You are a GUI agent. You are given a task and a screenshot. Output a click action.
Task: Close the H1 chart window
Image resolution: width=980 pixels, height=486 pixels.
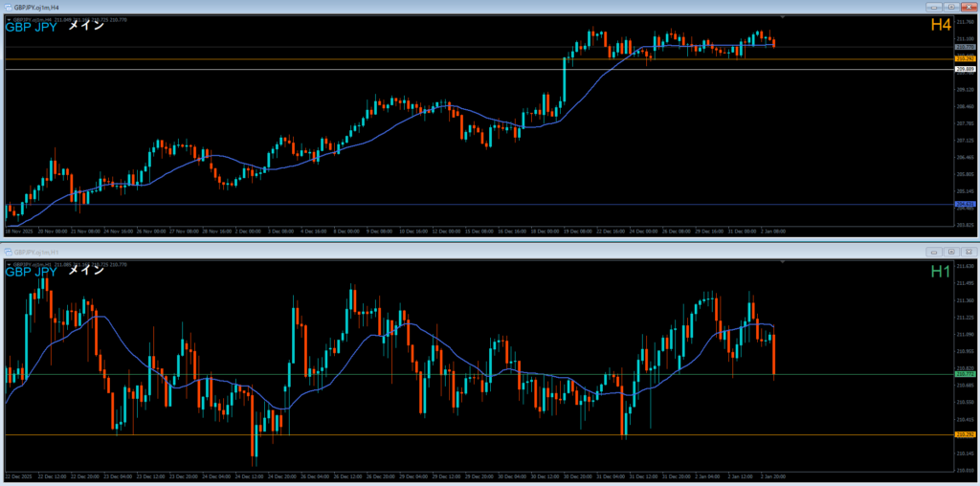coord(969,252)
